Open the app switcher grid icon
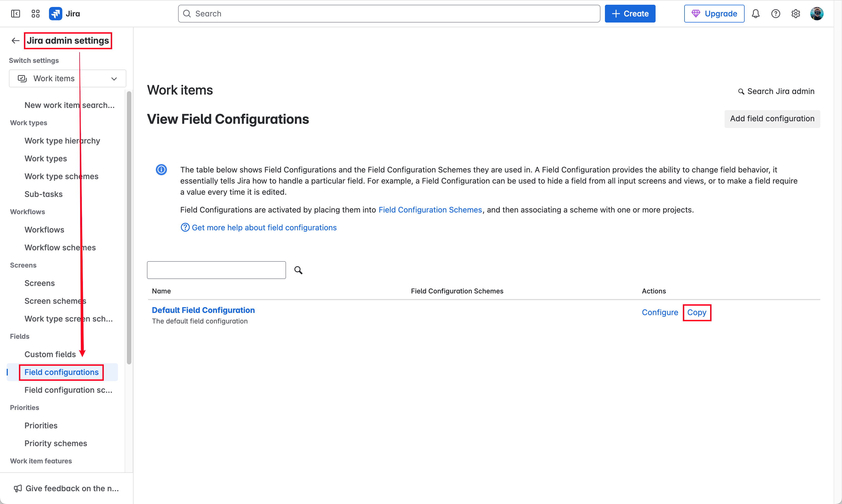This screenshot has width=842, height=504. pos(36,14)
